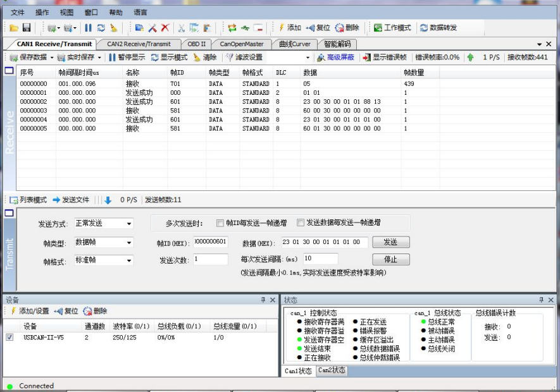Click the broom clear icon in top toolbar
This screenshot has width=560, height=392.
coord(113,28)
